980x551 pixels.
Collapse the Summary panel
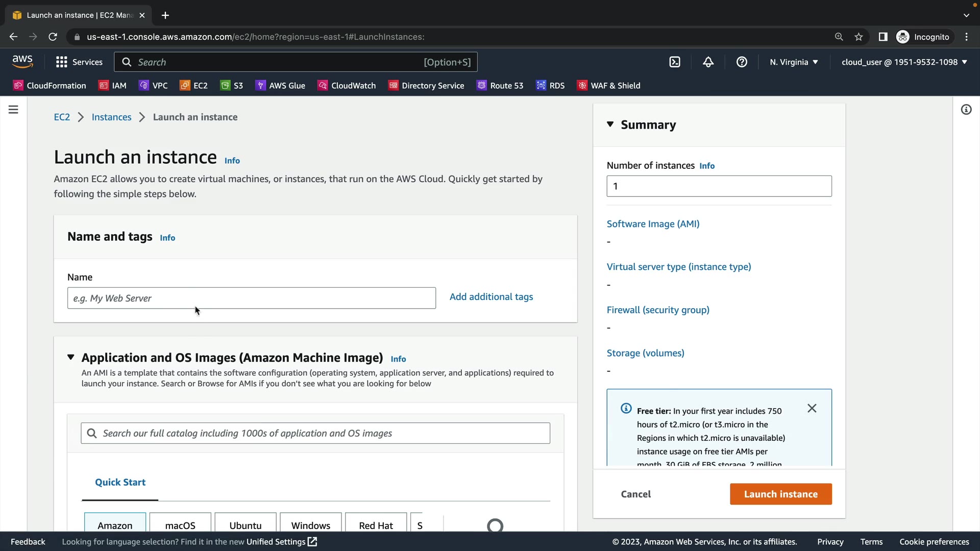click(610, 124)
